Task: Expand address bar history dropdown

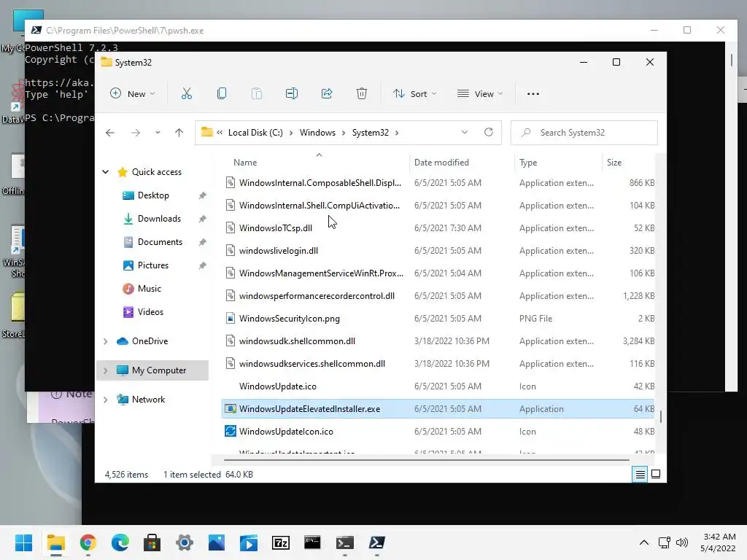Action: click(x=465, y=133)
